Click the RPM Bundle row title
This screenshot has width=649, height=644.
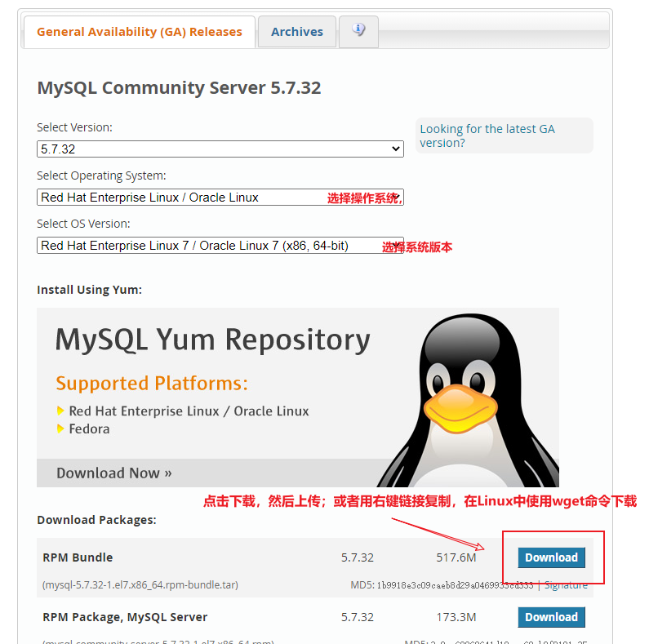78,557
